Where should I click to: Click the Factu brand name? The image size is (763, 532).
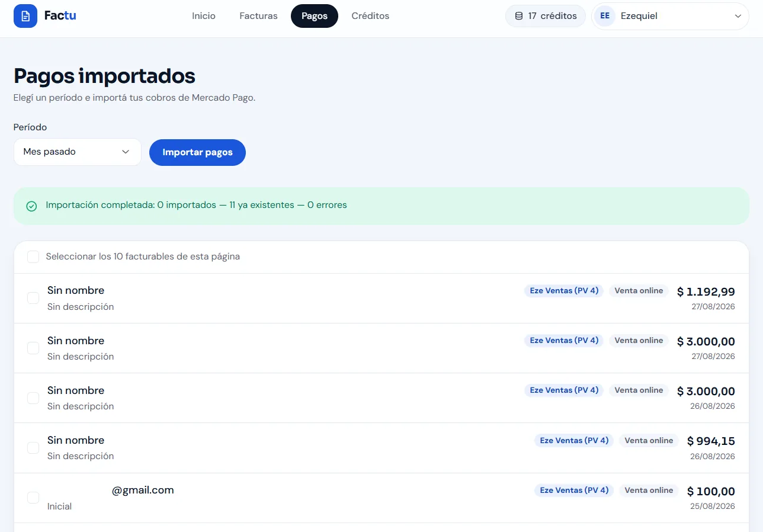coord(60,16)
